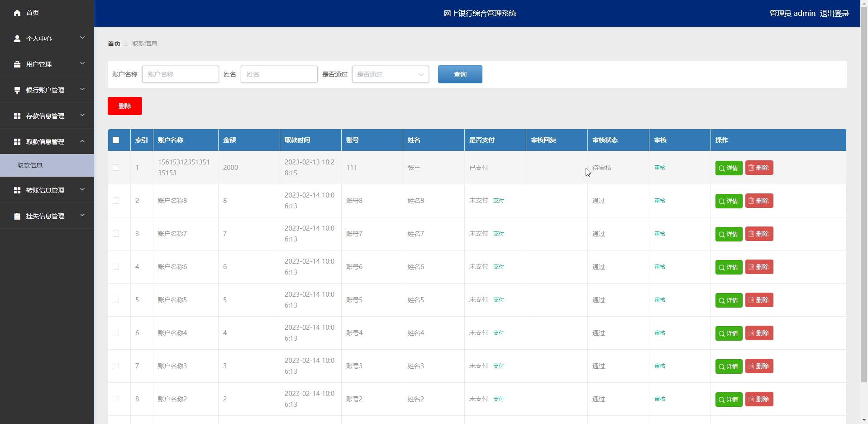Collapse 取款信息管理 menu chevron

point(82,141)
